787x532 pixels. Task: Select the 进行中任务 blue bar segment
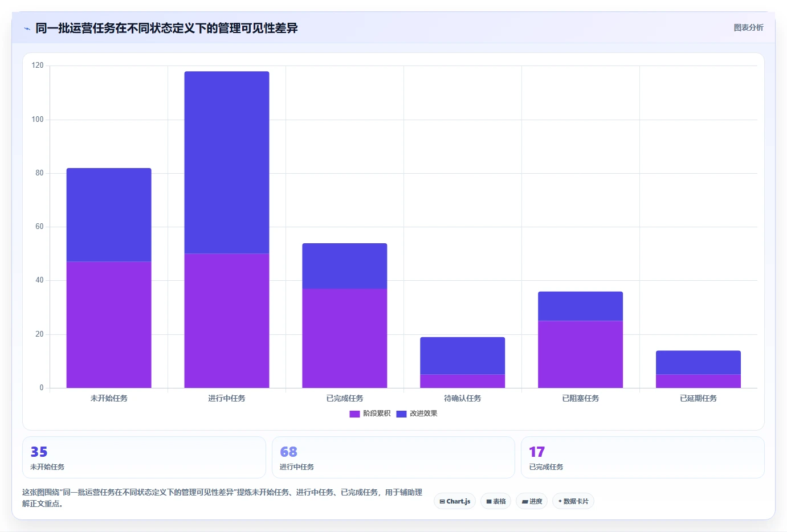(227, 162)
